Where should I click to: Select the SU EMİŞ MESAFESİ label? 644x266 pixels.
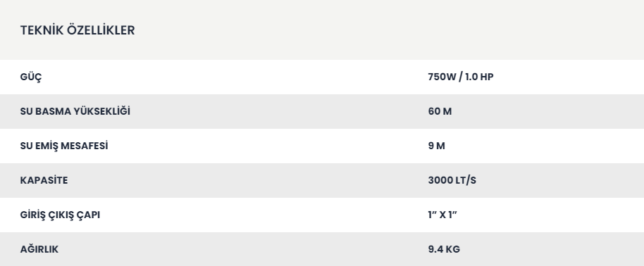click(x=64, y=146)
